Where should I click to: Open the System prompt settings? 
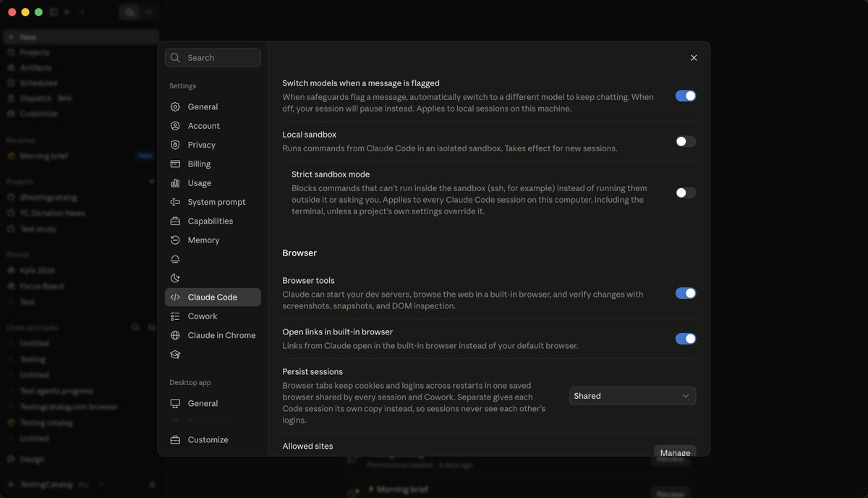click(213, 202)
